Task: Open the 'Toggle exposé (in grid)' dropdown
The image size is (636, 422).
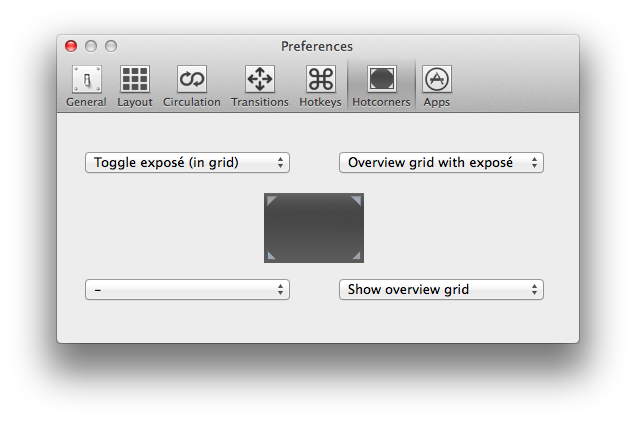Action: [187, 162]
